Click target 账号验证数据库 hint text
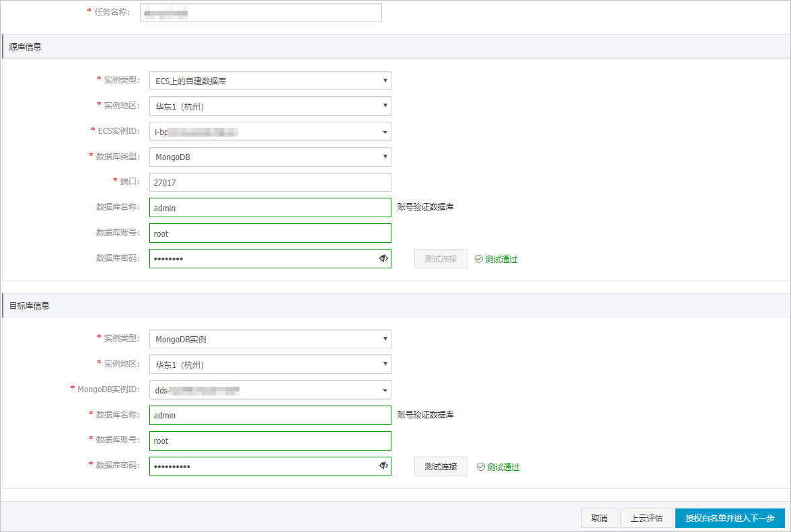Image resolution: width=791 pixels, height=532 pixels. [x=425, y=414]
